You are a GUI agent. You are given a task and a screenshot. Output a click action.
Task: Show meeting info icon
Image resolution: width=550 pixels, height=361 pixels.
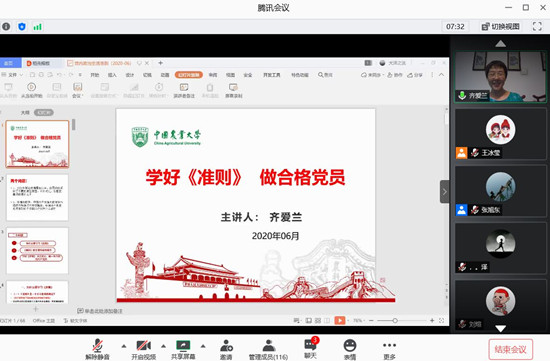tap(6, 26)
